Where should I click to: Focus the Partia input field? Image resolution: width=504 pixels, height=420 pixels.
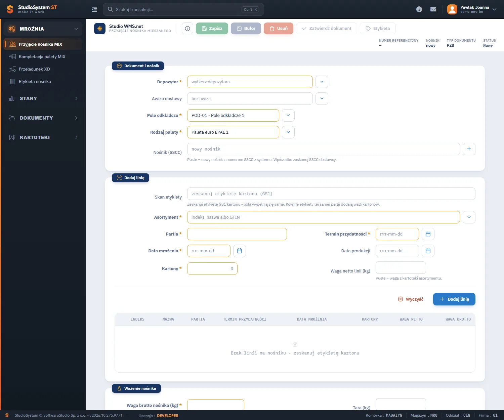coord(237,234)
